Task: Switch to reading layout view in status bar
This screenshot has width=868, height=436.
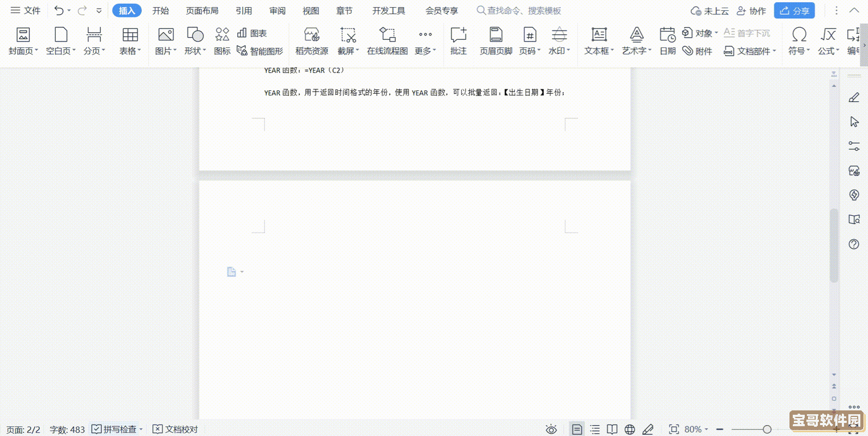Action: click(612, 429)
